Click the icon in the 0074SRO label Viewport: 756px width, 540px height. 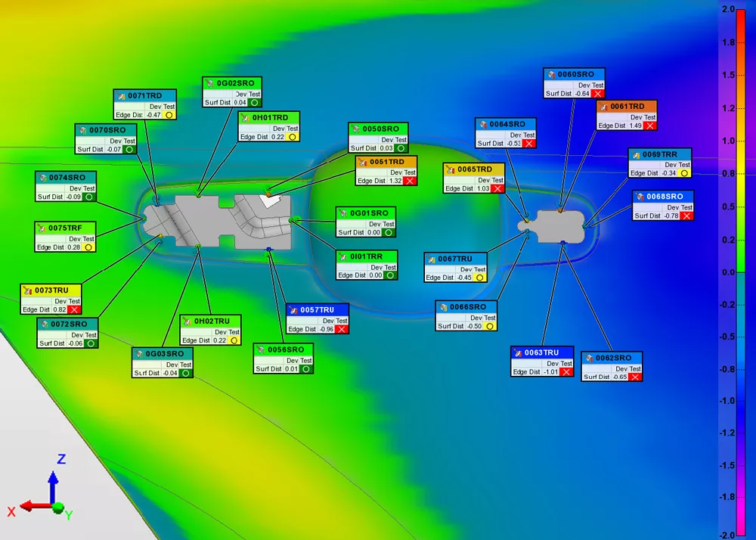tap(42, 178)
